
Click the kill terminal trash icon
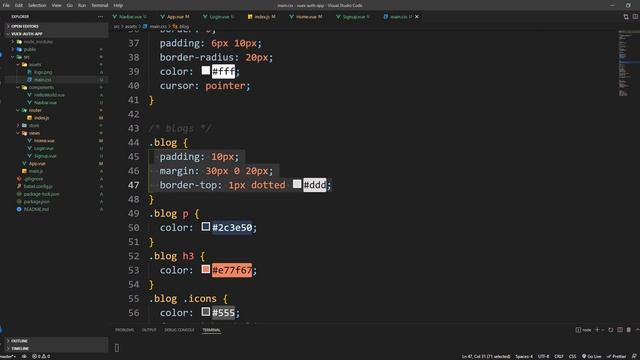point(629,330)
